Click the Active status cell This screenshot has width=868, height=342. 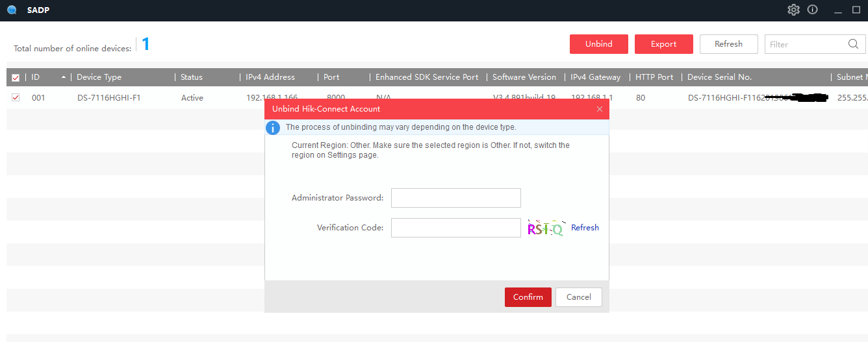click(x=192, y=98)
